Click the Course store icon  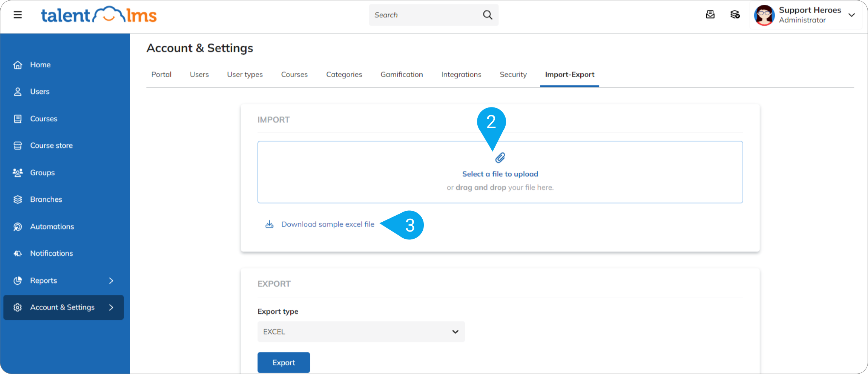18,146
